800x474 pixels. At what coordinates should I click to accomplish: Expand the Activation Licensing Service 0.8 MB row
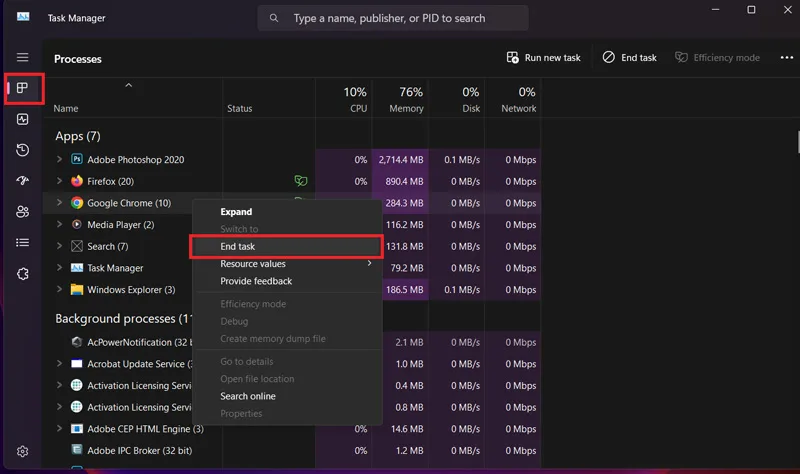(x=59, y=407)
